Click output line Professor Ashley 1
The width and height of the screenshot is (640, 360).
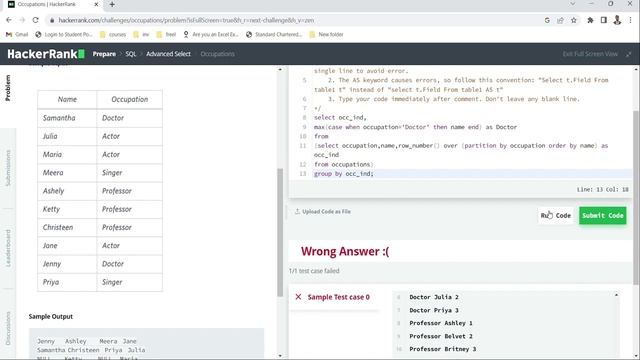(441, 323)
